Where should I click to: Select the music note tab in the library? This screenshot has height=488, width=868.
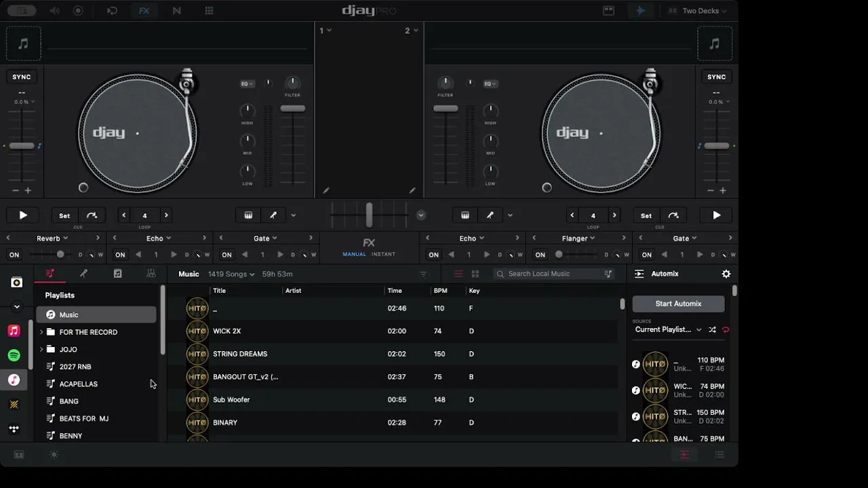pyautogui.click(x=117, y=274)
